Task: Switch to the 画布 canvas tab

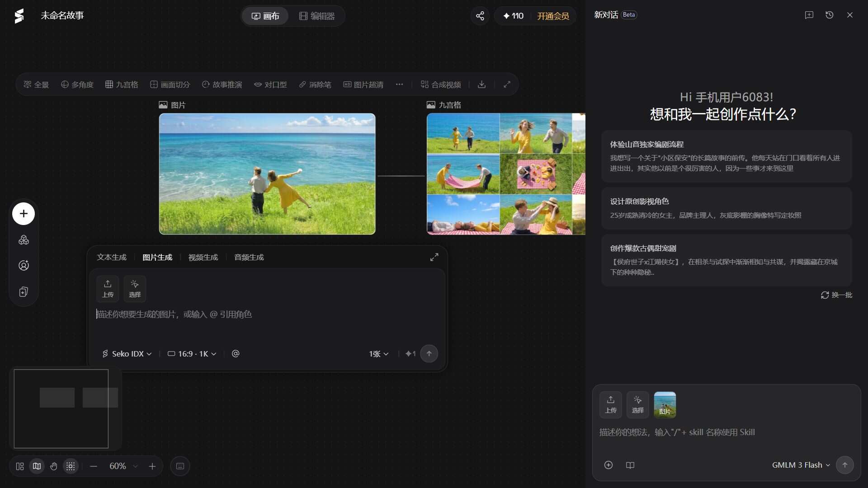Action: tap(265, 16)
